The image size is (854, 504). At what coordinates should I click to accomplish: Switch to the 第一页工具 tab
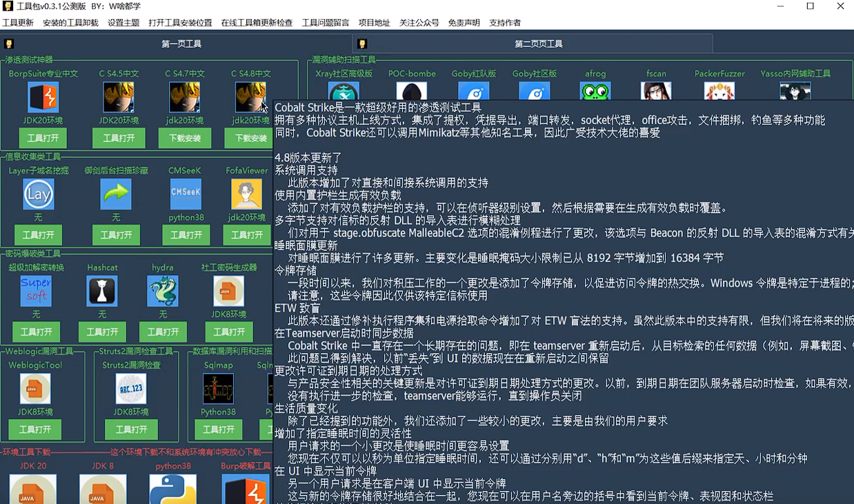click(x=176, y=43)
